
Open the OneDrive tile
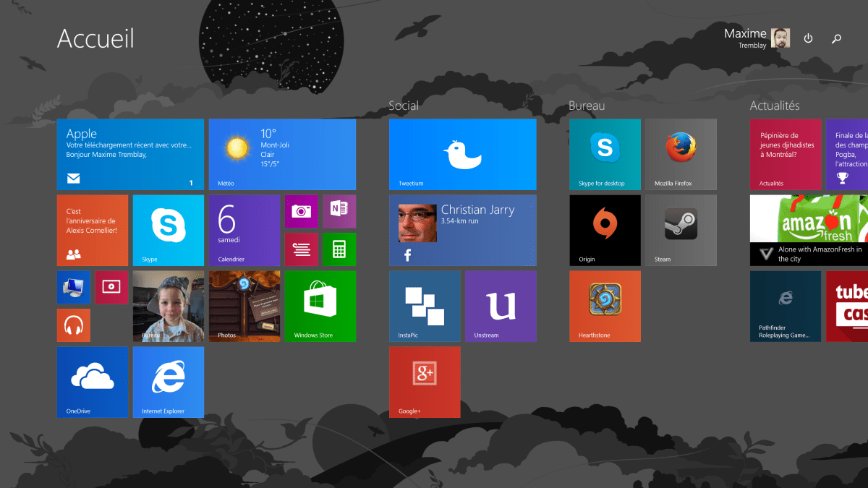click(93, 382)
